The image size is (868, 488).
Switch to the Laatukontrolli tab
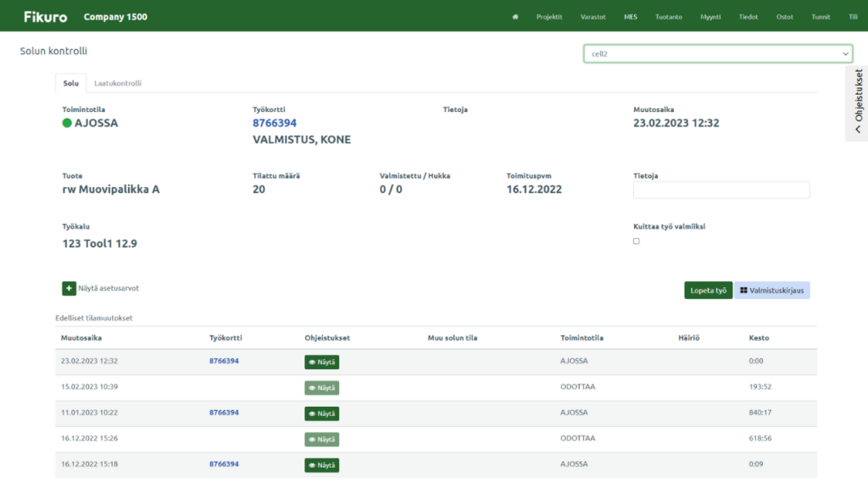(117, 83)
